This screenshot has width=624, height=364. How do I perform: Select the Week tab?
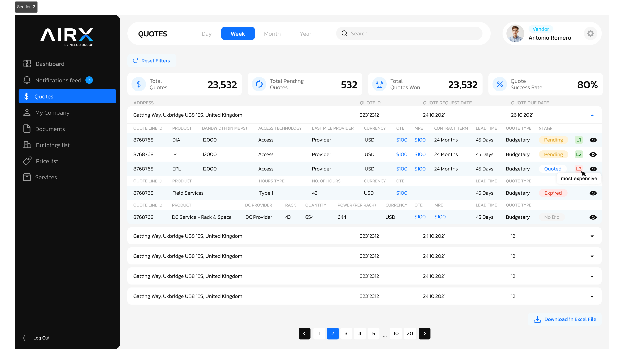tap(238, 33)
